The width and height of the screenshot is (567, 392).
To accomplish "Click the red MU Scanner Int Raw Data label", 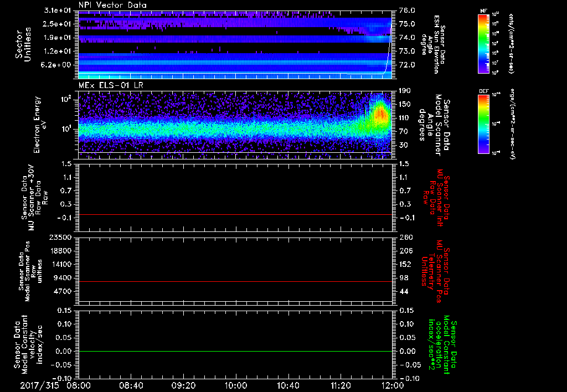I will [x=440, y=197].
